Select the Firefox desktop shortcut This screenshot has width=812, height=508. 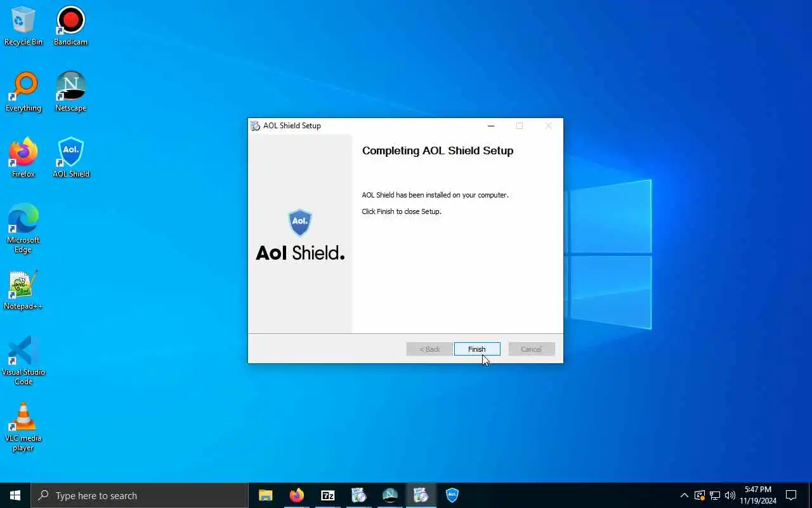click(x=23, y=159)
